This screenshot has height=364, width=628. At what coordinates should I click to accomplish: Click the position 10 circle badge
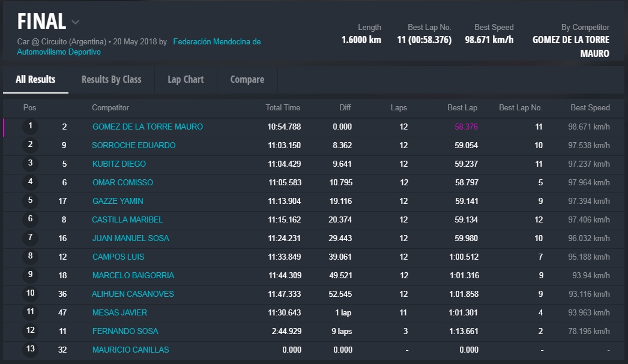pyautogui.click(x=30, y=294)
